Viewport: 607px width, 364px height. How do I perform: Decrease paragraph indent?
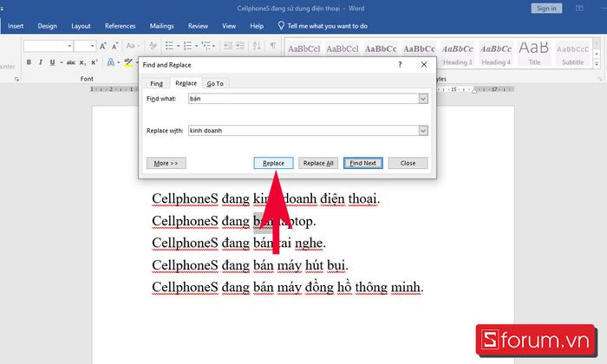coord(228,46)
